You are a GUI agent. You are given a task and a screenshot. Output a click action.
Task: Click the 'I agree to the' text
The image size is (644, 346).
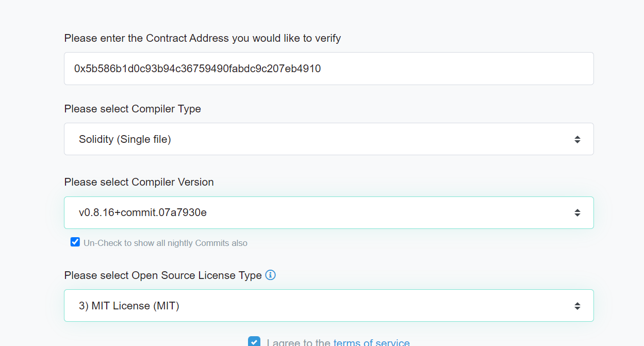point(299,342)
